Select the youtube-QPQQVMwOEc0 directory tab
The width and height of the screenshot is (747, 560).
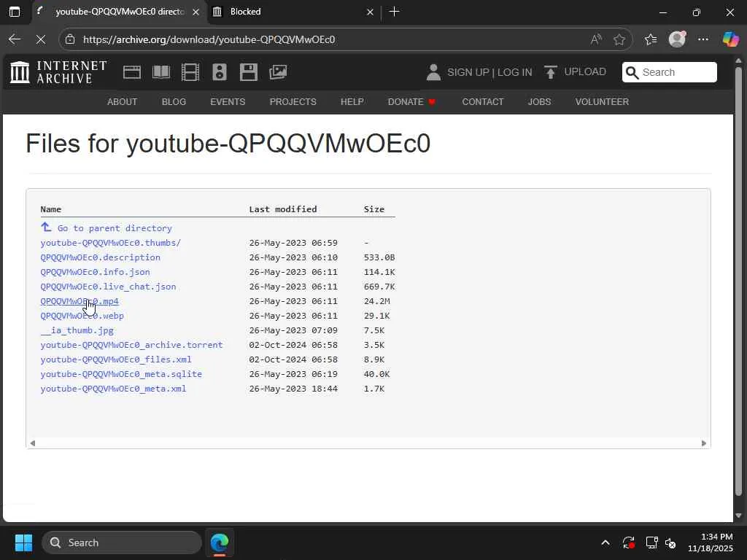coord(119,12)
